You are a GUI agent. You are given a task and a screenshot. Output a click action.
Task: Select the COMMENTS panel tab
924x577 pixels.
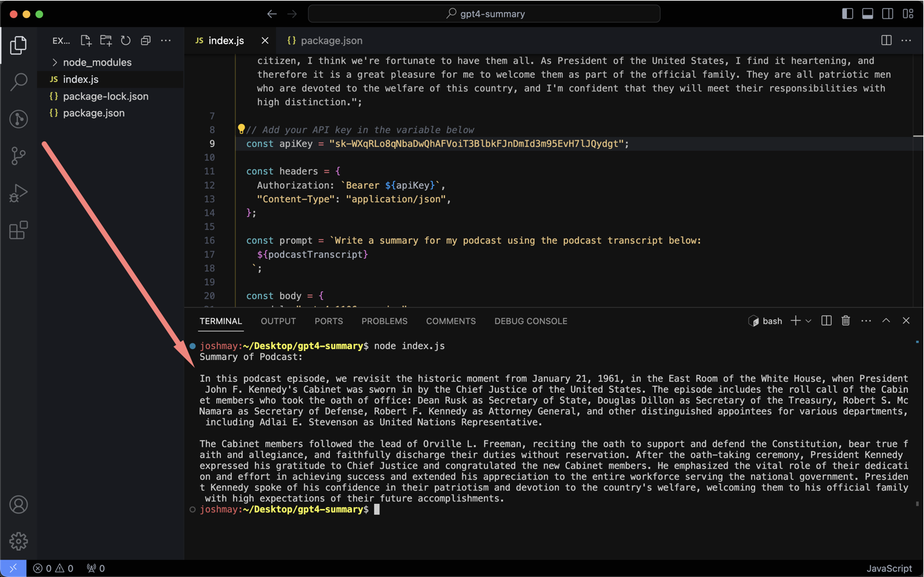(x=451, y=321)
